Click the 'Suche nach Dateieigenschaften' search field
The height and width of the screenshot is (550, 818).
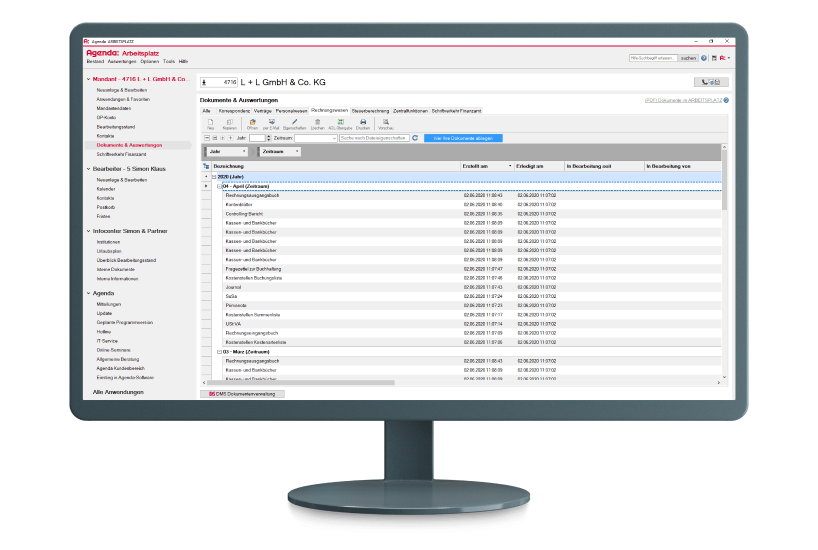pos(372,138)
